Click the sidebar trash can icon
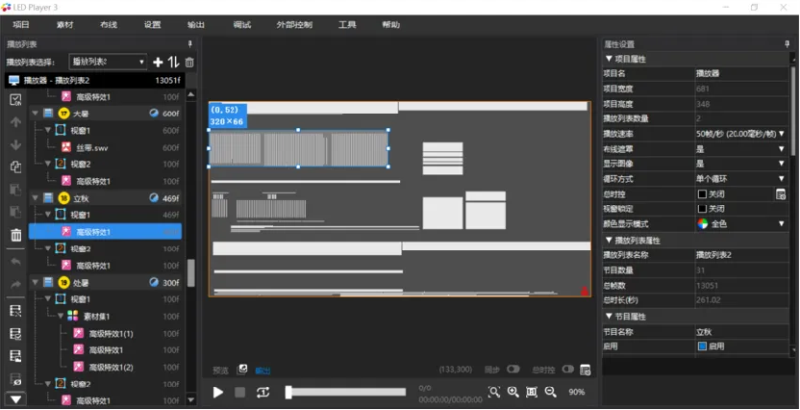This screenshot has height=410, width=800. click(16, 235)
